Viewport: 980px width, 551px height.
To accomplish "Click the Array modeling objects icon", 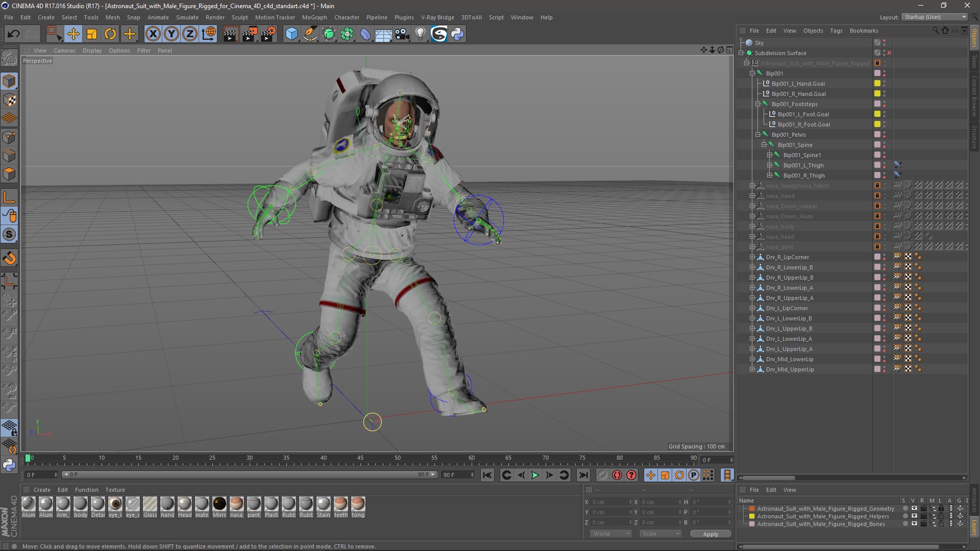I will click(347, 34).
